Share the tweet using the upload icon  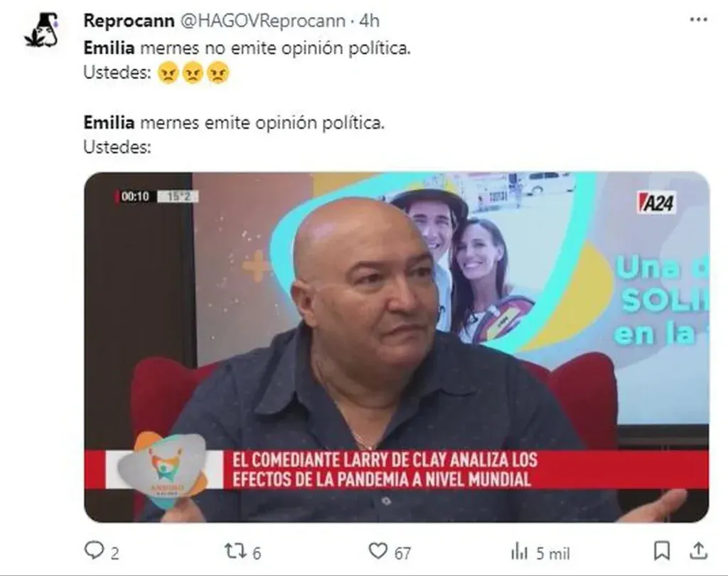(x=698, y=551)
